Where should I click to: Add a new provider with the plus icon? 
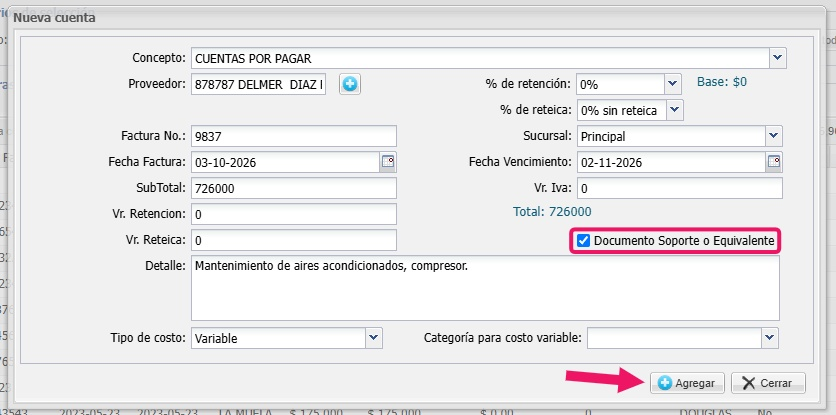pyautogui.click(x=350, y=84)
